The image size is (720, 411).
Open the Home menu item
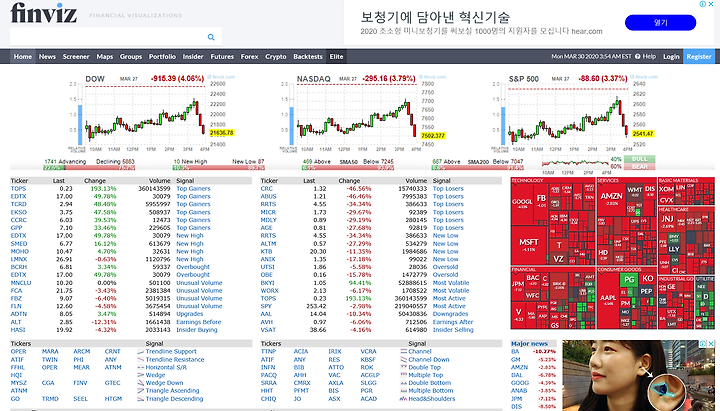tap(22, 56)
